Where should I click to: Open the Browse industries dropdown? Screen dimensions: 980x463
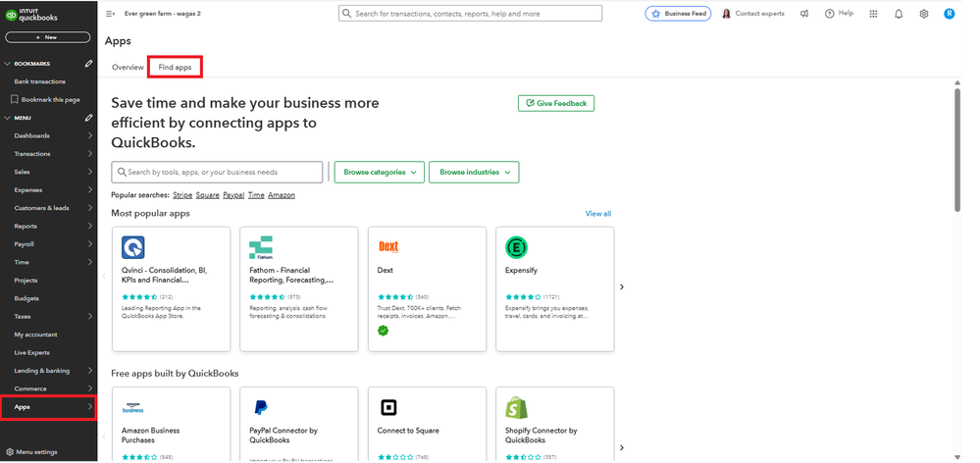pos(474,172)
